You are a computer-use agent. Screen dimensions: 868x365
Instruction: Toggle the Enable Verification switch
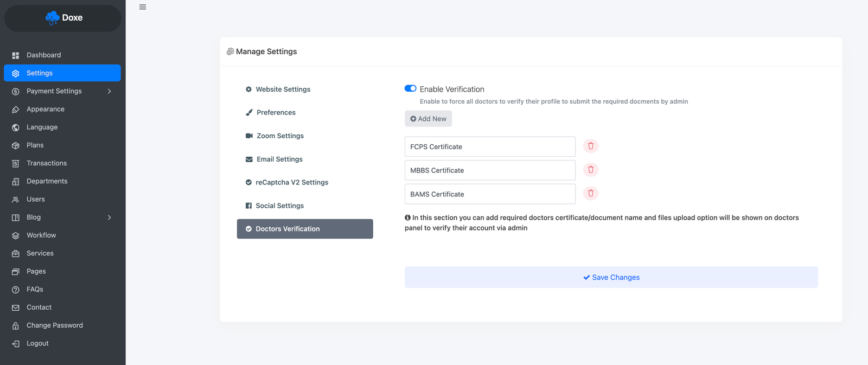point(411,88)
